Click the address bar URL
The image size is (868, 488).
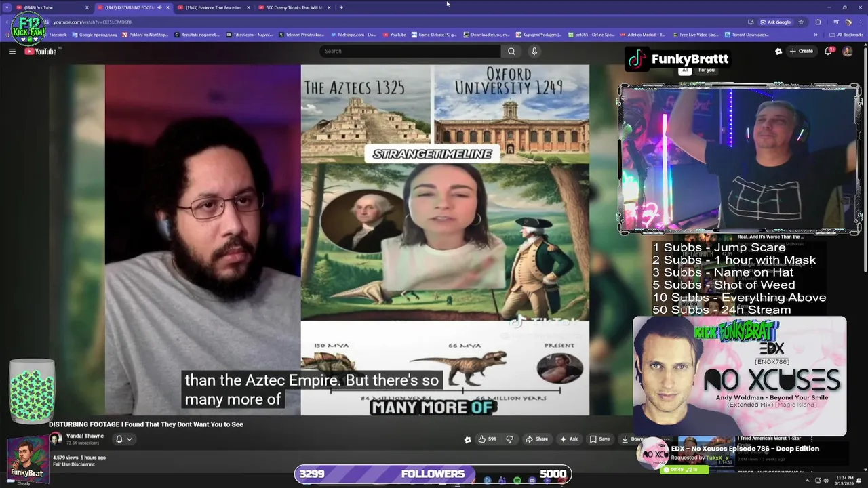pos(92,22)
